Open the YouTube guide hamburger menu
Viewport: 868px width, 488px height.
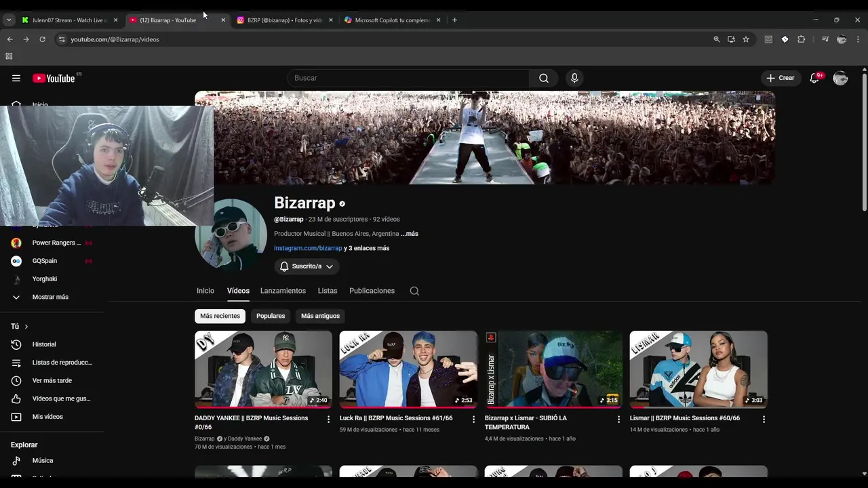click(x=16, y=78)
